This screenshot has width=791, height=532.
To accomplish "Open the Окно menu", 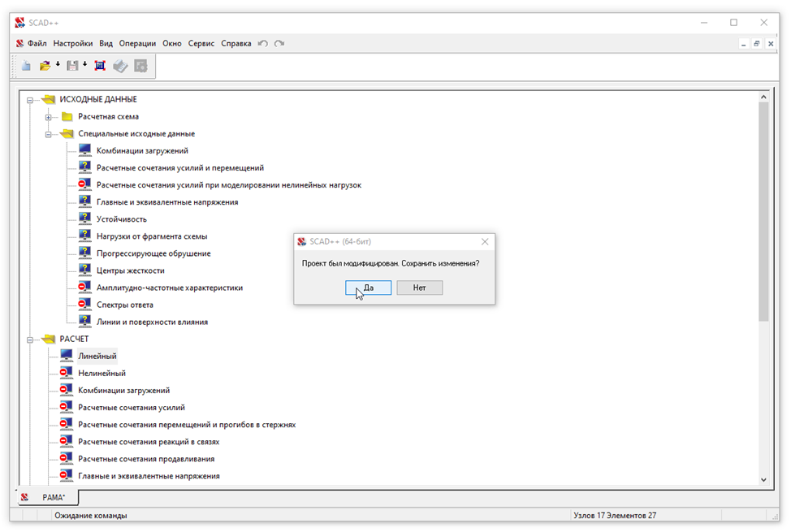I will tap(172, 43).
